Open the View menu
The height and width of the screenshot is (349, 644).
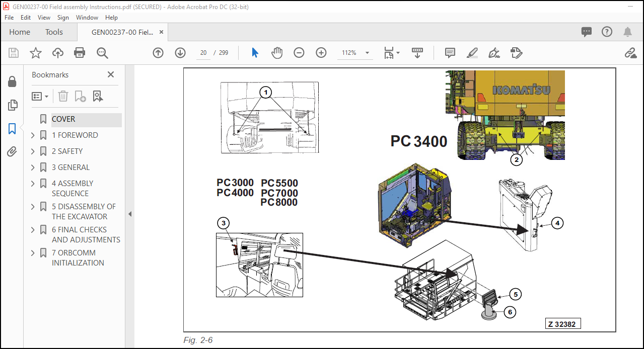[44, 18]
